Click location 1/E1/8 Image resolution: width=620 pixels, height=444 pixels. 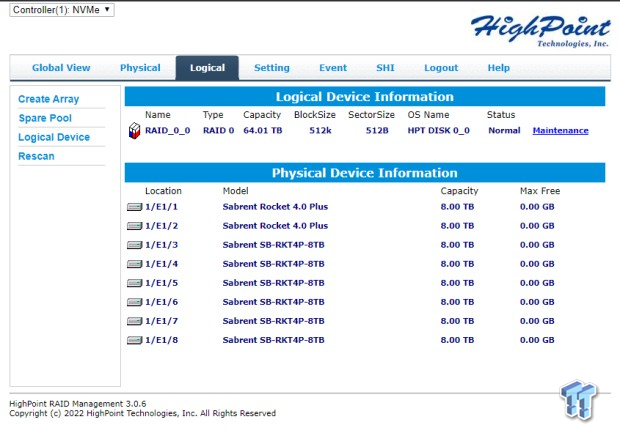click(x=161, y=340)
